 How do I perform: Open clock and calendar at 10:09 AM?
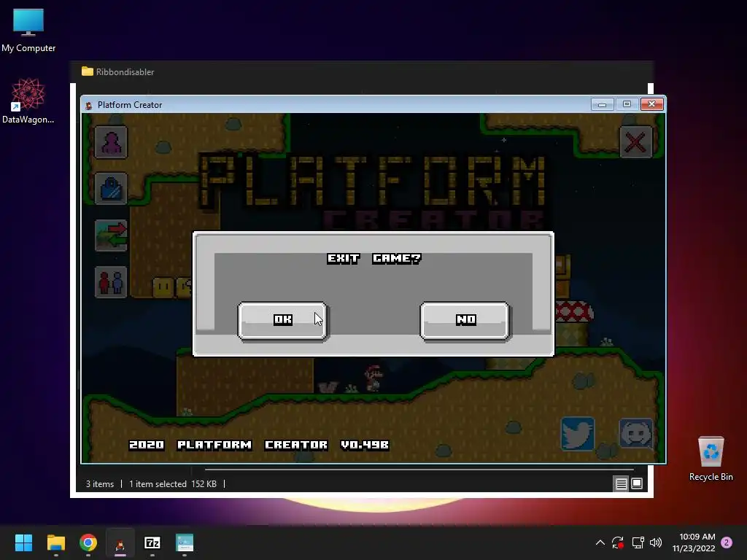(x=694, y=542)
